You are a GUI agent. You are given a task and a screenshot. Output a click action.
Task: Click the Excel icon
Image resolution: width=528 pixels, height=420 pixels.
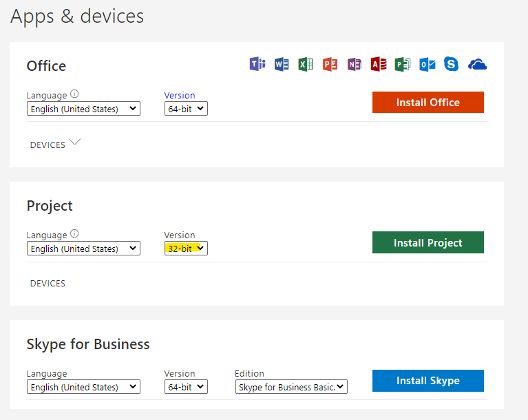[306, 64]
